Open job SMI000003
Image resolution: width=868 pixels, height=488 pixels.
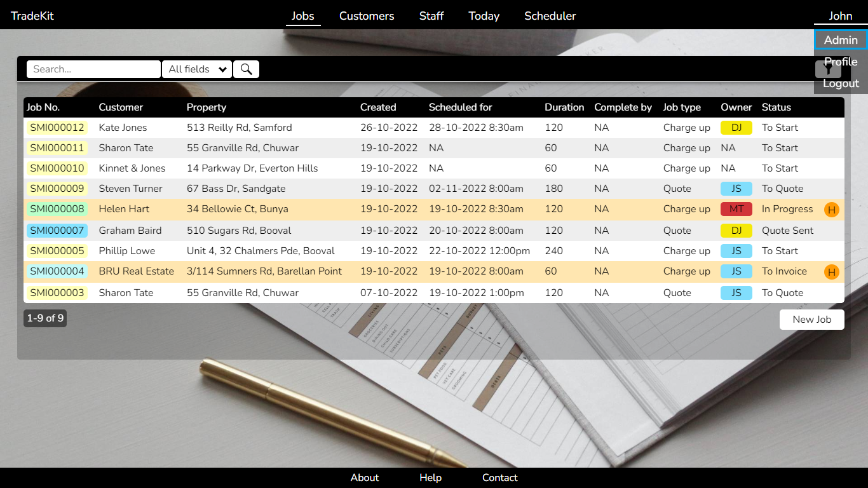57,293
